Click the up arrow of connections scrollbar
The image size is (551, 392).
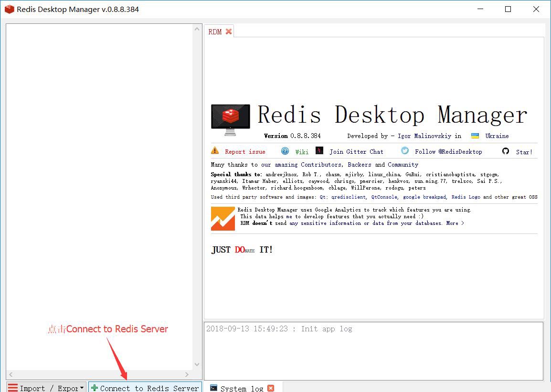(x=197, y=29)
